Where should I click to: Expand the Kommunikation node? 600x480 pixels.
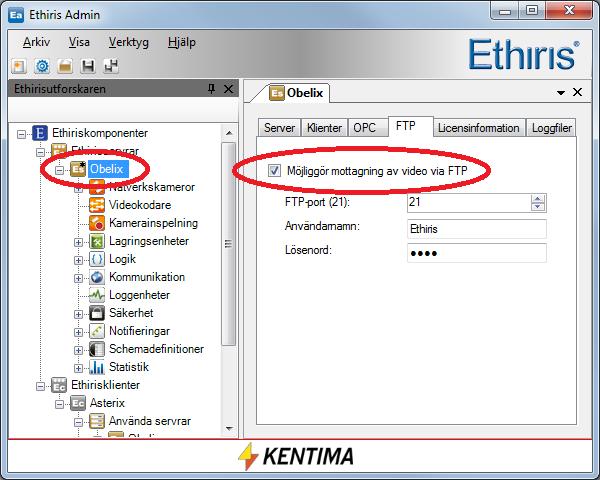point(78,278)
